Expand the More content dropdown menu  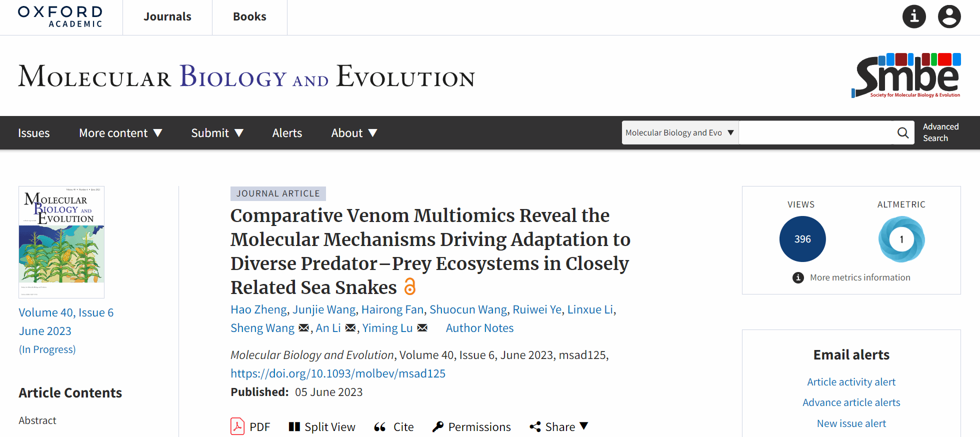(x=120, y=133)
